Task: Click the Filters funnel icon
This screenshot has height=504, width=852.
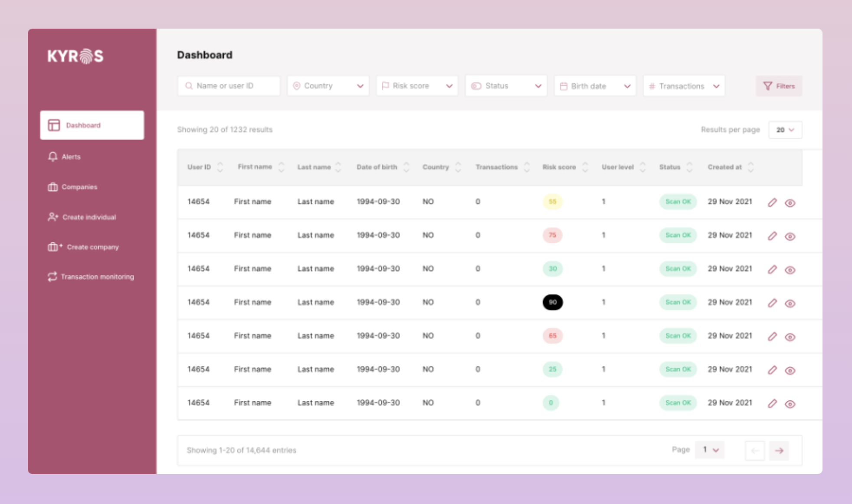Action: click(768, 86)
